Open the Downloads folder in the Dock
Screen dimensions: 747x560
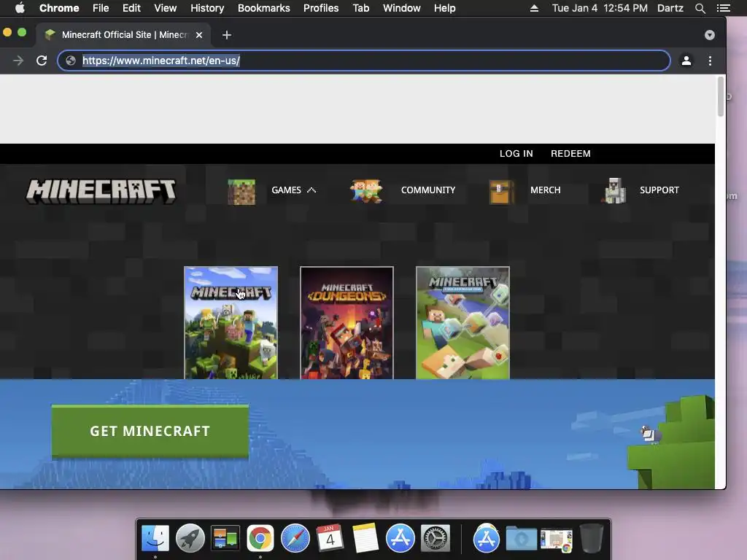click(521, 539)
